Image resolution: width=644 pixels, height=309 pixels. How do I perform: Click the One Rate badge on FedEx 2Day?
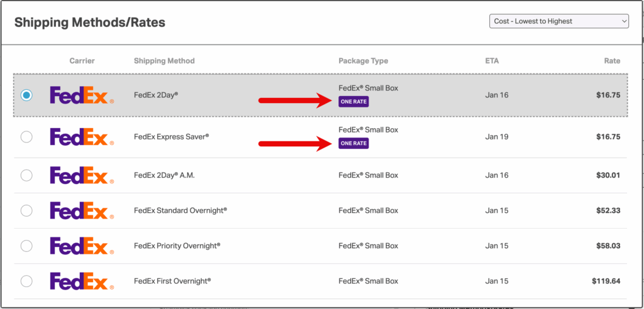coord(353,102)
